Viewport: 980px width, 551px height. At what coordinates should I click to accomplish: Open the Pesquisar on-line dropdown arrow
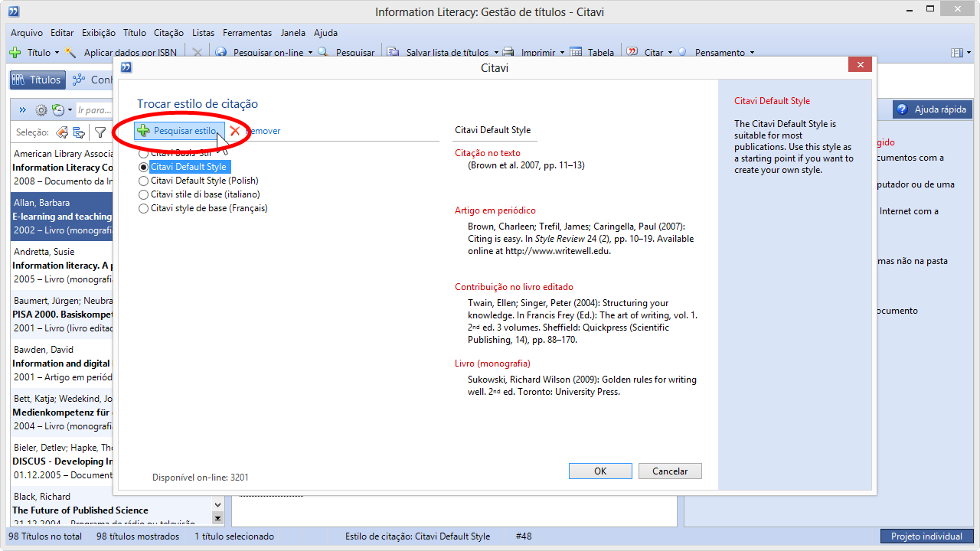pyautogui.click(x=310, y=53)
